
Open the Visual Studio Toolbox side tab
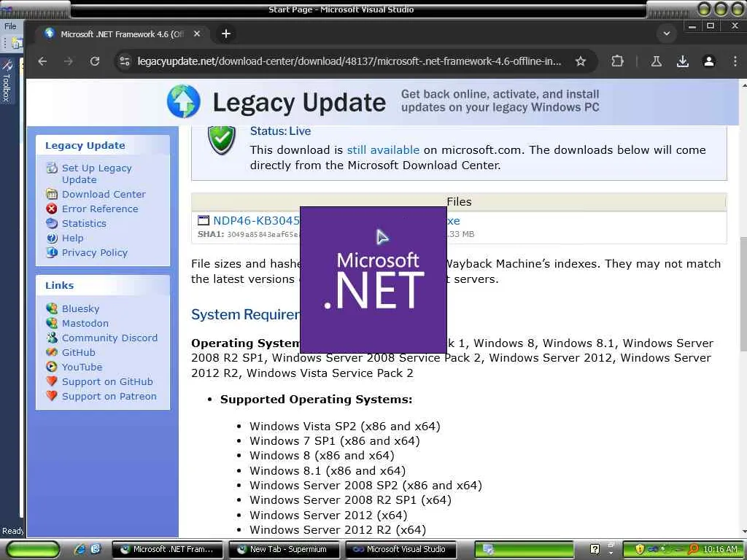click(x=7, y=81)
